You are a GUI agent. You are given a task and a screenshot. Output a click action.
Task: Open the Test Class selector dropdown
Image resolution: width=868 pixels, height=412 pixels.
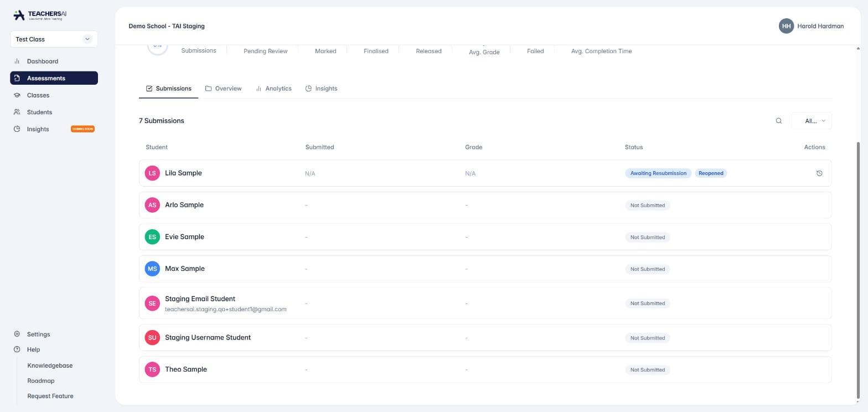(x=54, y=39)
